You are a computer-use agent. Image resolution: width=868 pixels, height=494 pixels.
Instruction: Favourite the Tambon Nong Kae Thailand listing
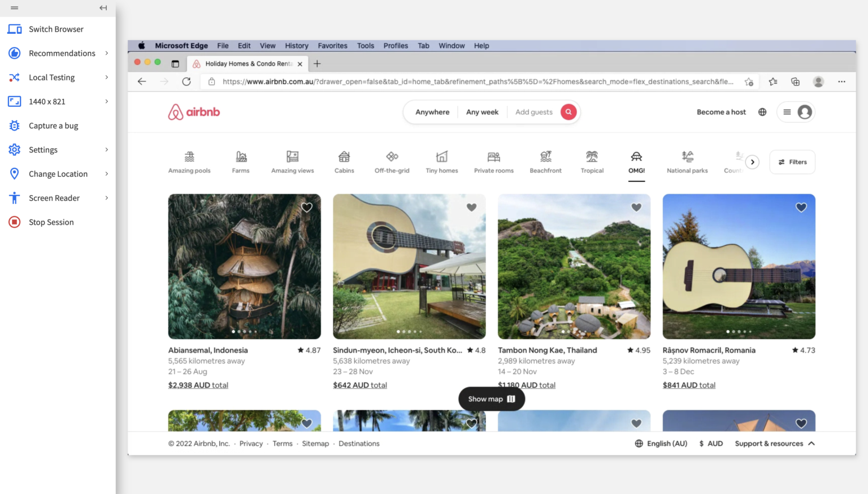pyautogui.click(x=636, y=207)
